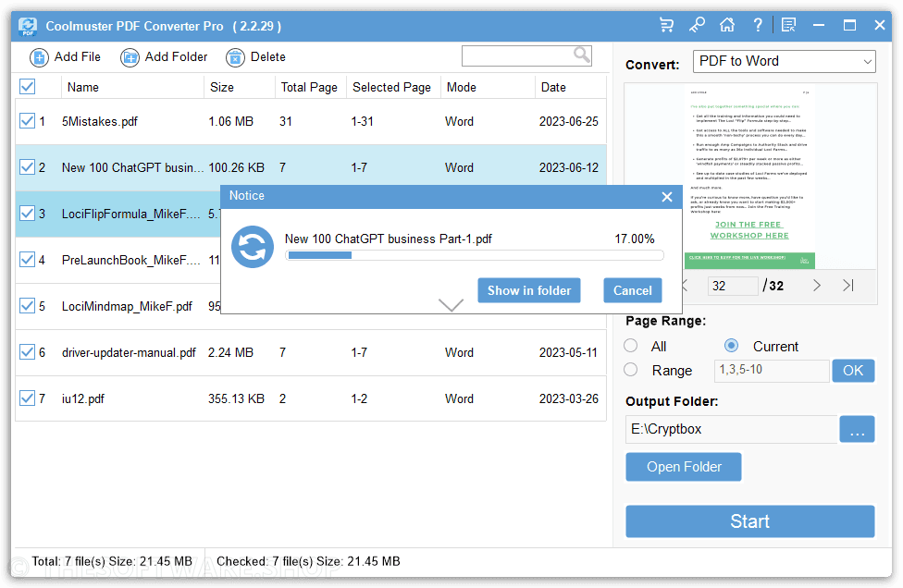This screenshot has width=903, height=588.
Task: Click the shopping cart purchase icon
Action: 666,25
